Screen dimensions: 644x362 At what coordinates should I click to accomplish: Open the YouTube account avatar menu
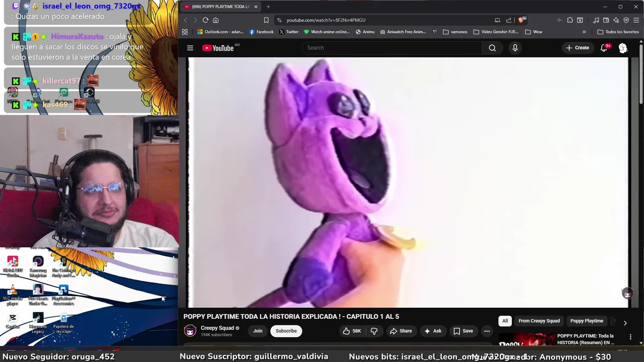623,48
